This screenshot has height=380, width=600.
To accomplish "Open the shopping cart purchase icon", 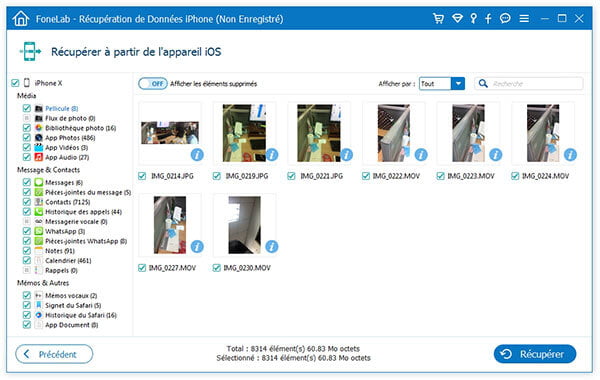I will point(439,18).
